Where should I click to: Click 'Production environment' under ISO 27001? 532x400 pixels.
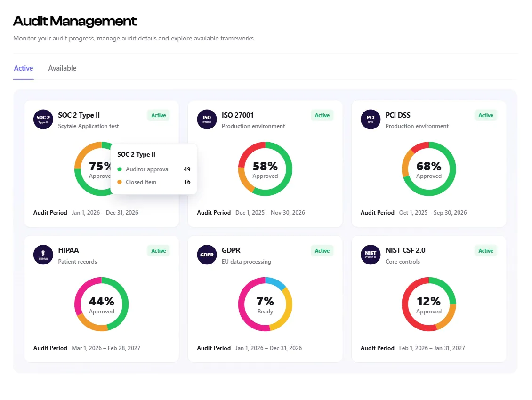click(x=253, y=126)
